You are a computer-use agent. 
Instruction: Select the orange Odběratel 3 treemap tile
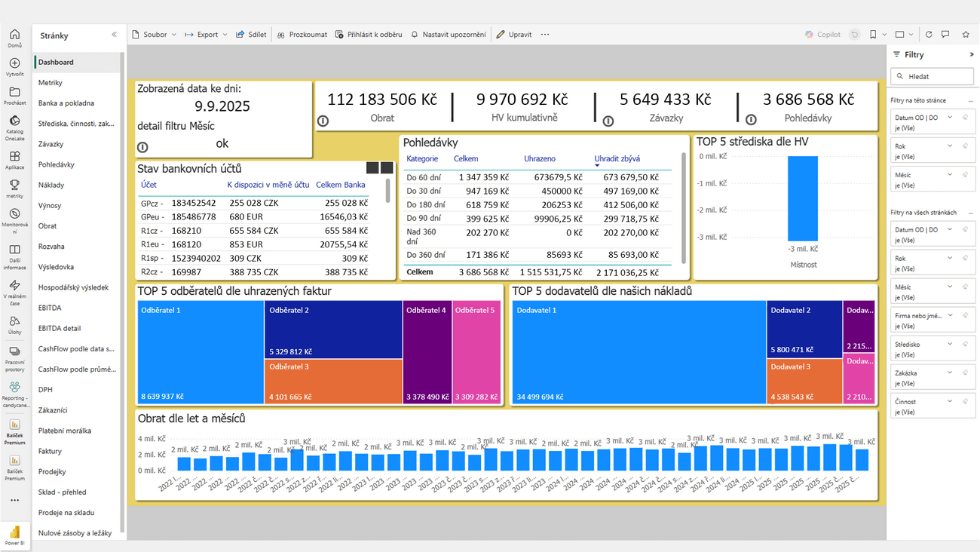332,382
